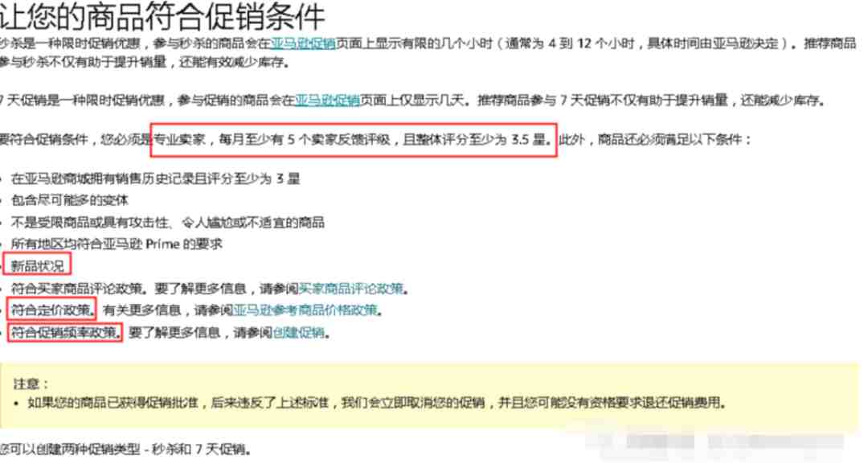Click the bullet about 评分至少为 3 星
The width and height of the screenshot is (868, 468).
click(156, 179)
